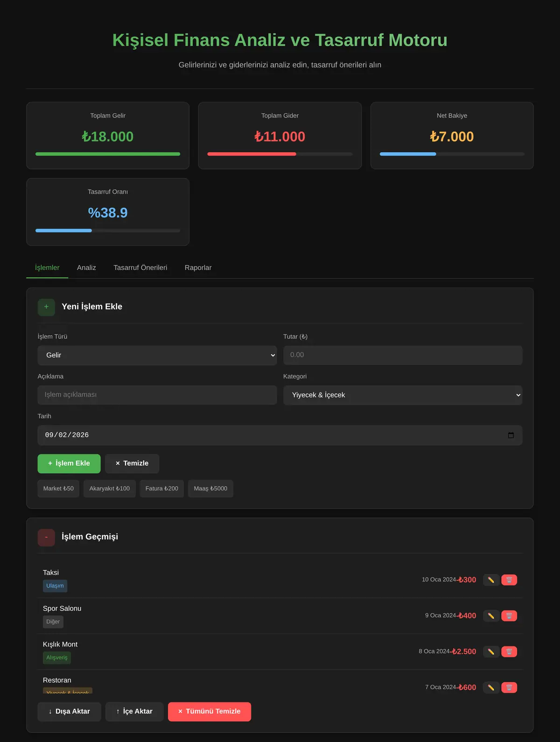Click the pencil icon for Restoran

click(x=491, y=687)
